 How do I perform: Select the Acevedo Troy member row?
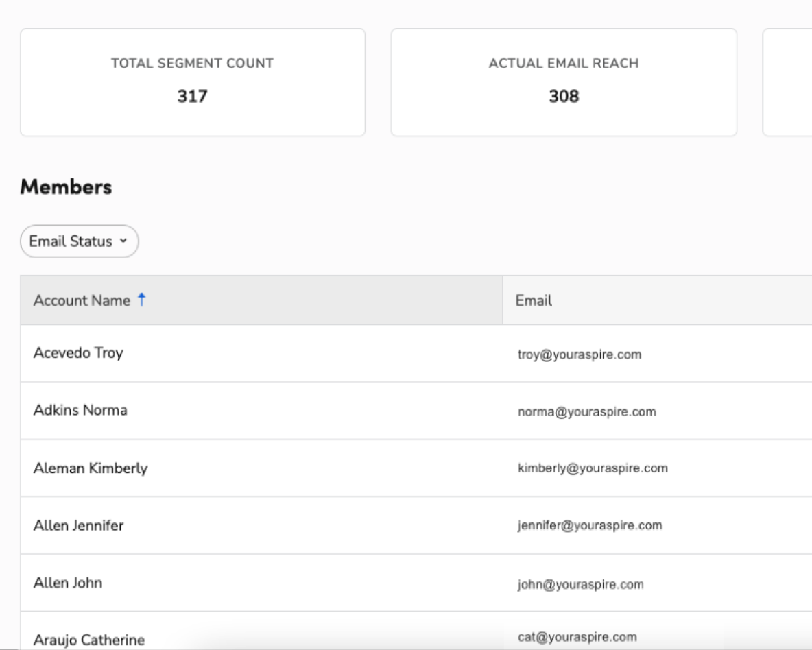point(78,353)
